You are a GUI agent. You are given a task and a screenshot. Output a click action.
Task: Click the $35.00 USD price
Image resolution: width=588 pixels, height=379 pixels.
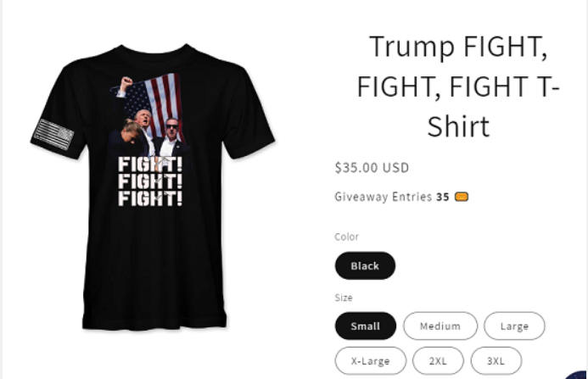372,168
